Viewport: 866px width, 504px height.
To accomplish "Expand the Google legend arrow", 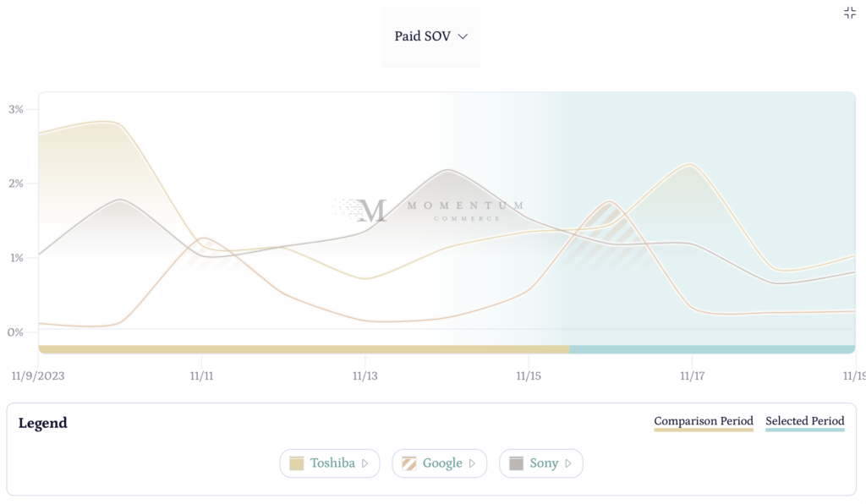I will (473, 463).
